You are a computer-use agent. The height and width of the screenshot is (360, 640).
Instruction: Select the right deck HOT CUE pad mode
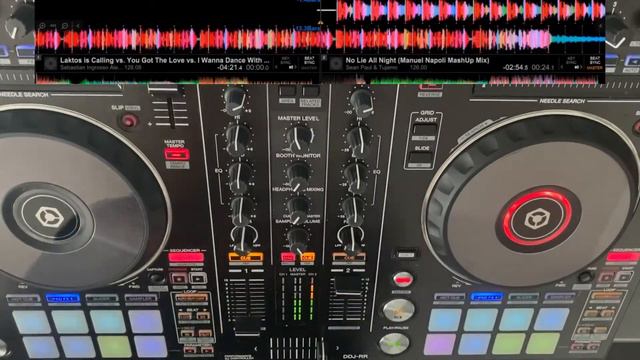449,297
